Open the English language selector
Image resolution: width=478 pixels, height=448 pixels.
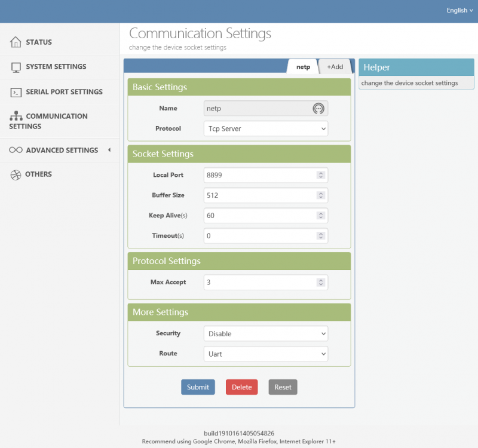(459, 10)
